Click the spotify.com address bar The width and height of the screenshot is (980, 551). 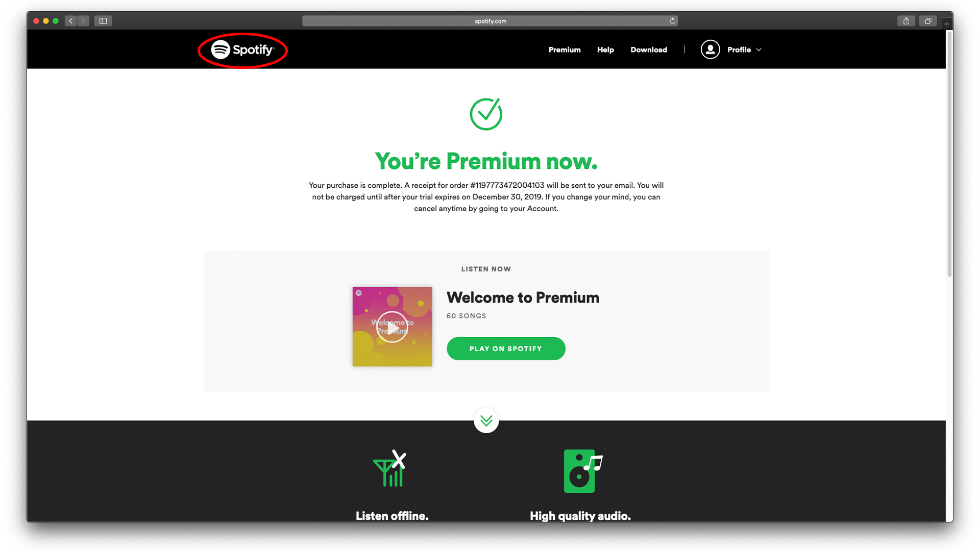tap(490, 21)
